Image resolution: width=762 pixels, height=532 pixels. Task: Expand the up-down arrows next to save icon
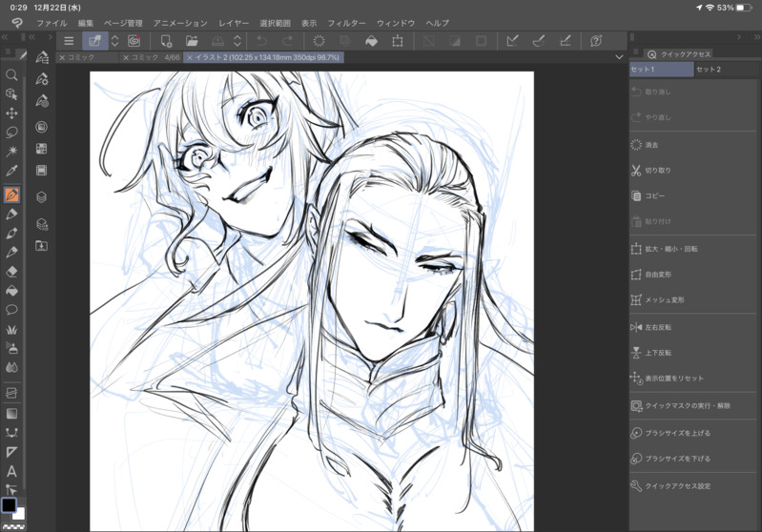click(x=237, y=41)
